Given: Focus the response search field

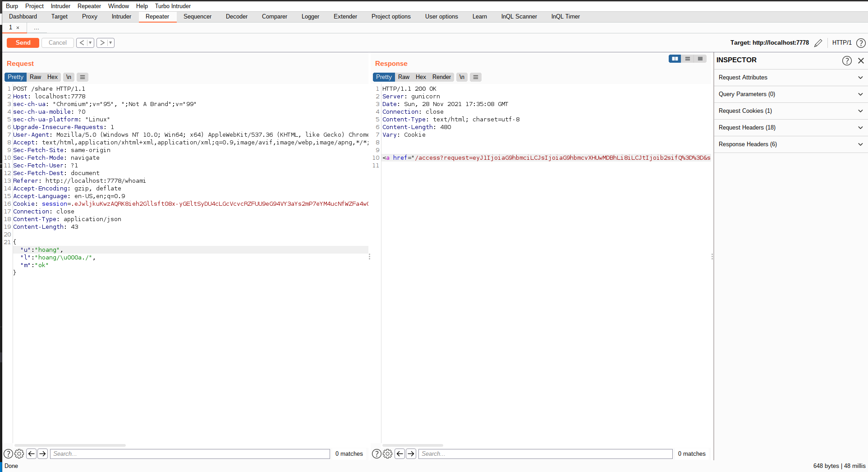Looking at the screenshot, I should 546,454.
